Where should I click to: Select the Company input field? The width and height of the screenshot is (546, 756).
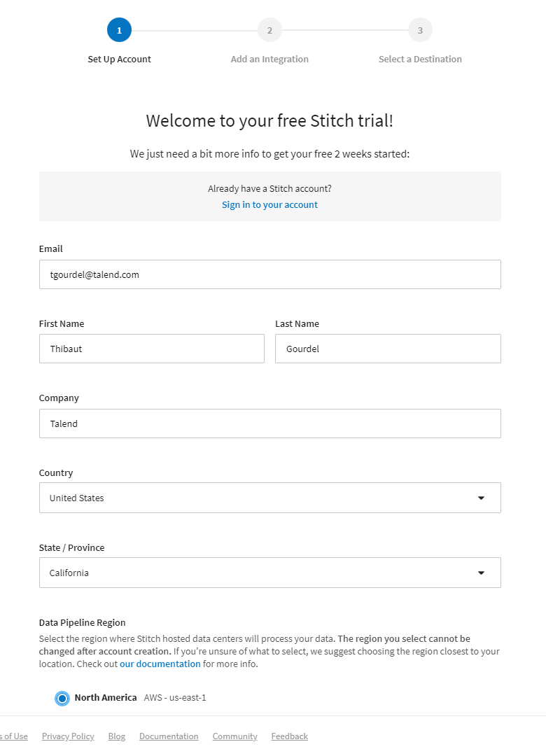269,423
